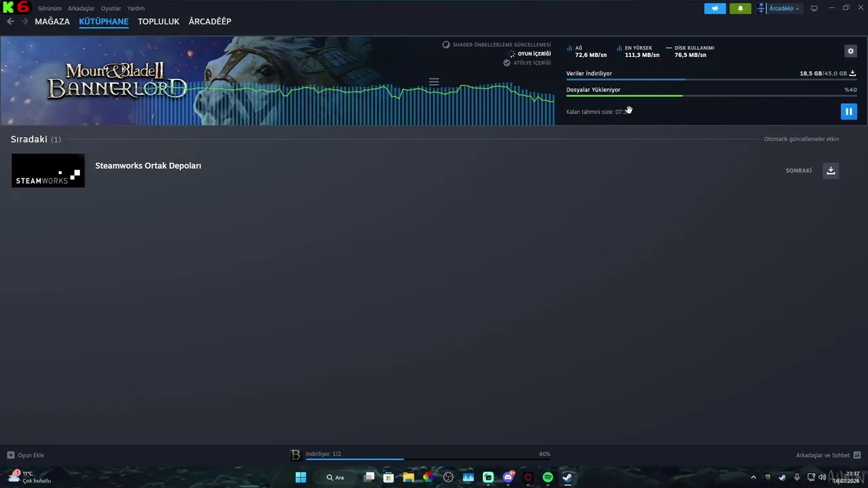This screenshot has width=868, height=488.
Task: Click the Mount & Blade II Bannerlord logo
Action: click(x=116, y=81)
